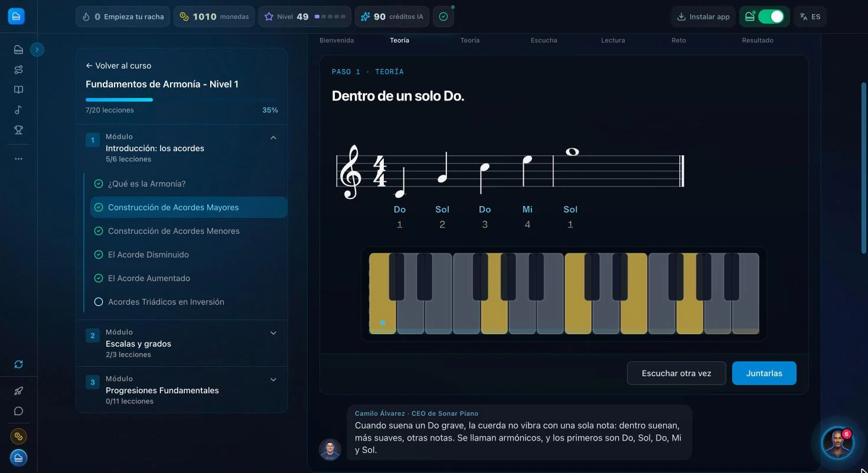Open the learning path route icon

(x=18, y=70)
